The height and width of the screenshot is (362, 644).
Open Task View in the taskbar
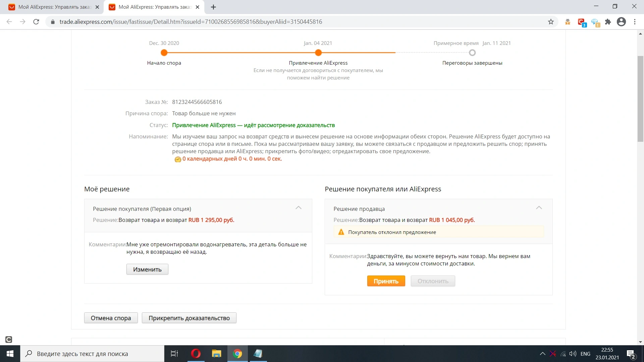[174, 354]
